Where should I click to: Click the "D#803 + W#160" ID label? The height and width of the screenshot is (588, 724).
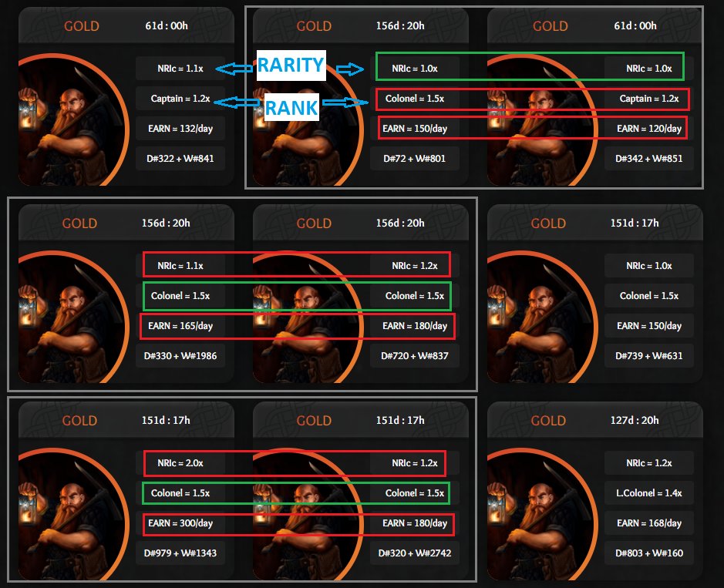tap(648, 553)
